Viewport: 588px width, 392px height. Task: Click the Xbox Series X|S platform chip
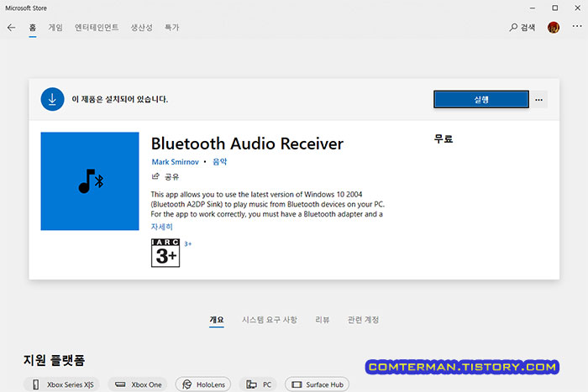click(61, 384)
